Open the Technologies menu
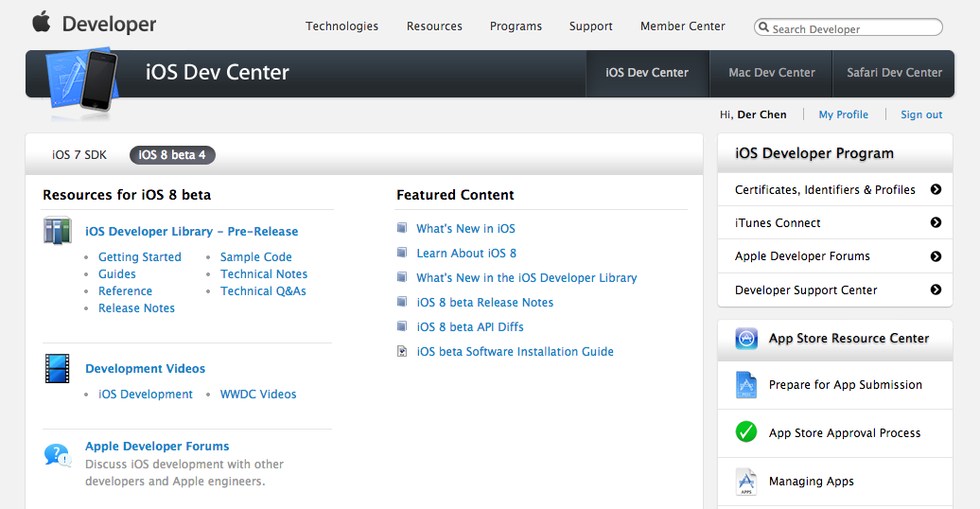This screenshot has width=980, height=509. click(x=341, y=26)
